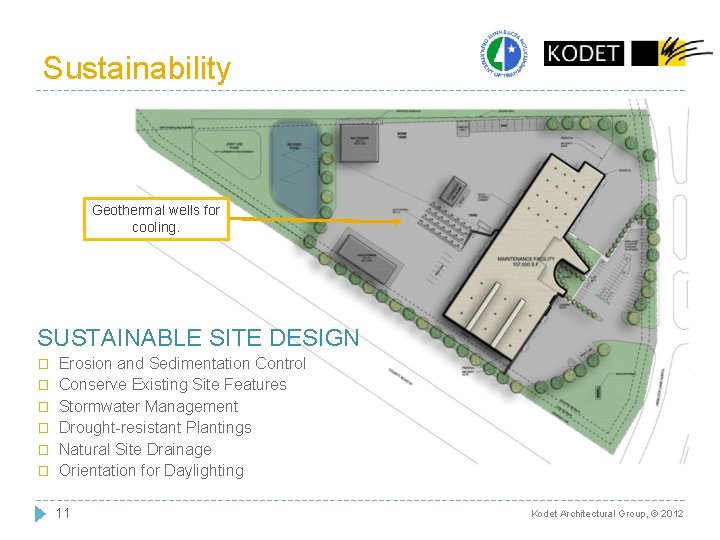Click the KODET logo
Screen dimensions: 720x540
tap(583, 53)
